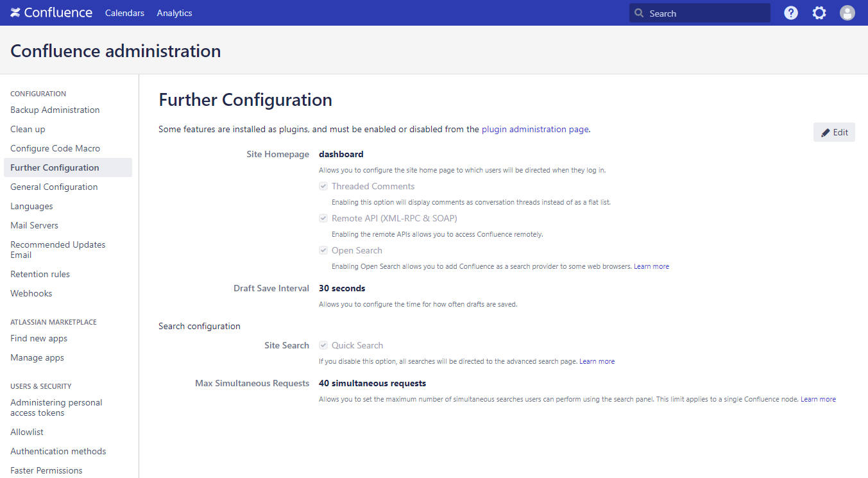The width and height of the screenshot is (868, 478).
Task: Click Learn more beside Quick Search description
Action: coord(597,361)
